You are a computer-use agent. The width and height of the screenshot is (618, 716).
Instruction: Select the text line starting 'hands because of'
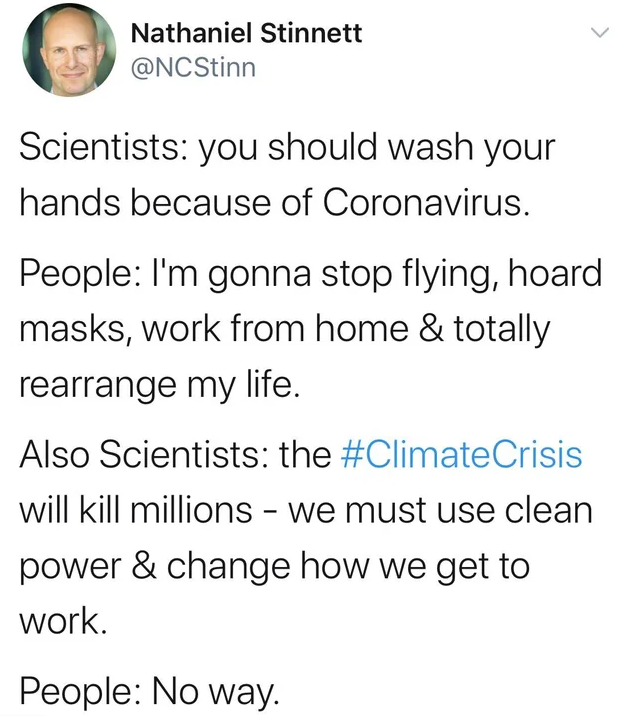click(275, 202)
